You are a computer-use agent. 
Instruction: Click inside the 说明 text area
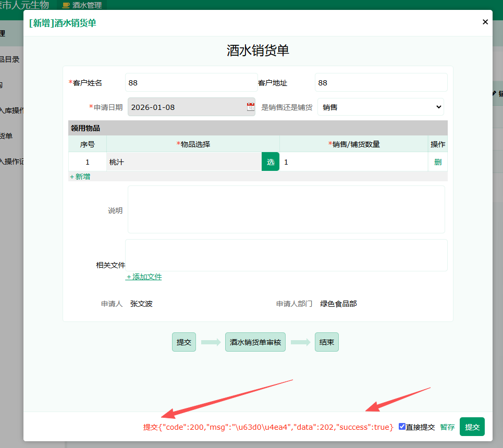[286, 209]
